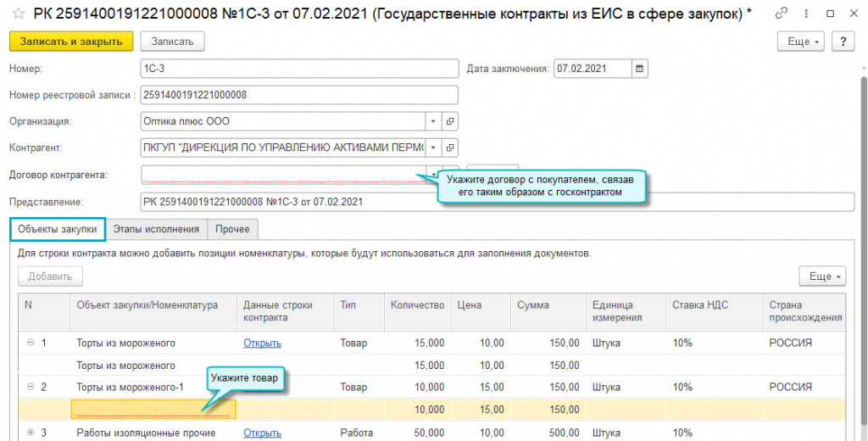This screenshot has width=868, height=441.
Task: Open the Организация record with the open icon
Action: tap(450, 121)
